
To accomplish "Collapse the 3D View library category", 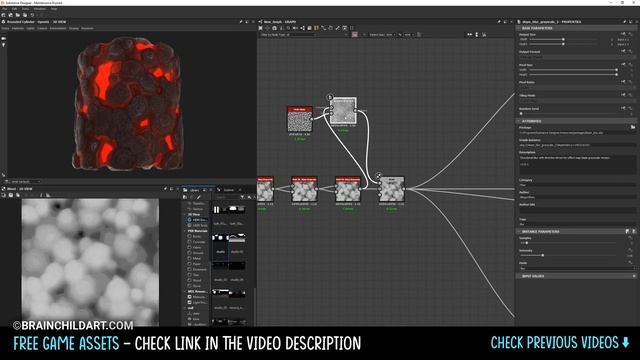I will [x=185, y=214].
